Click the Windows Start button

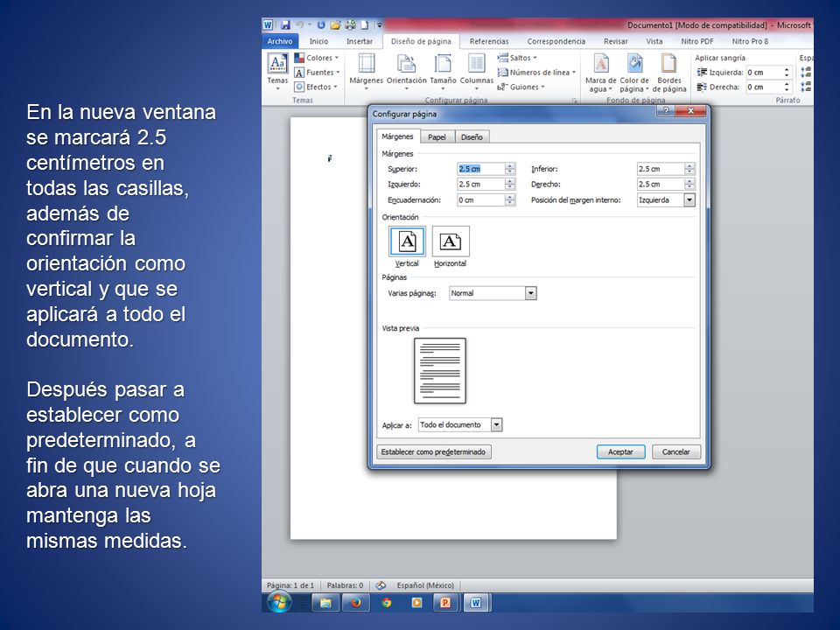point(280,602)
